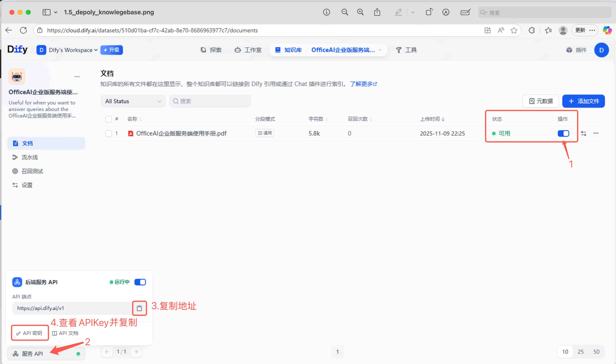Check the checkbox for document row 1

pos(108,133)
